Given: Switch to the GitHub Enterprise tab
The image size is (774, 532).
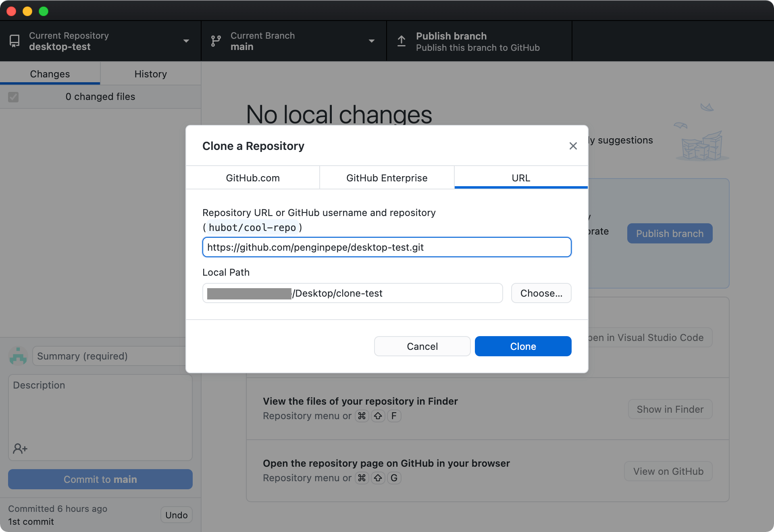Looking at the screenshot, I should coord(387,178).
